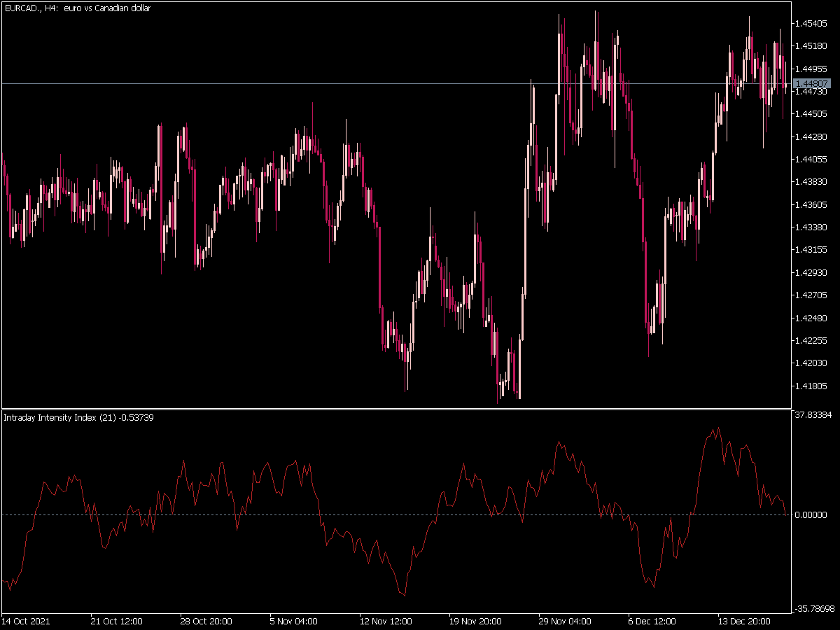Click the price axis label 1.42480
This screenshot has width=840, height=630.
click(811, 318)
